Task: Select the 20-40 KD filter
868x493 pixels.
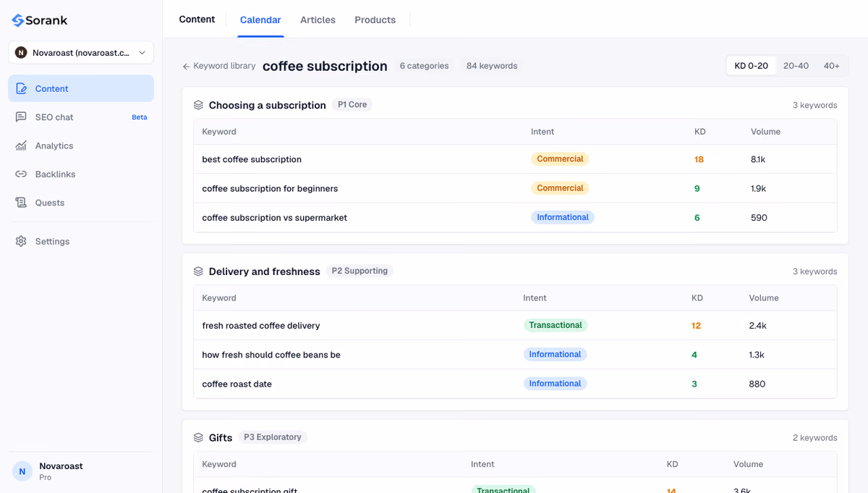Action: click(796, 66)
